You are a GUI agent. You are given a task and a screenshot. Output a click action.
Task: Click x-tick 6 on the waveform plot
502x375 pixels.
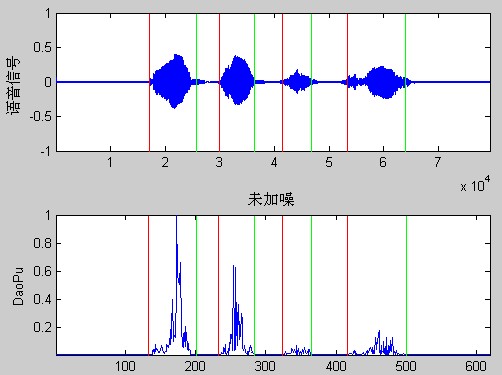[x=383, y=162]
